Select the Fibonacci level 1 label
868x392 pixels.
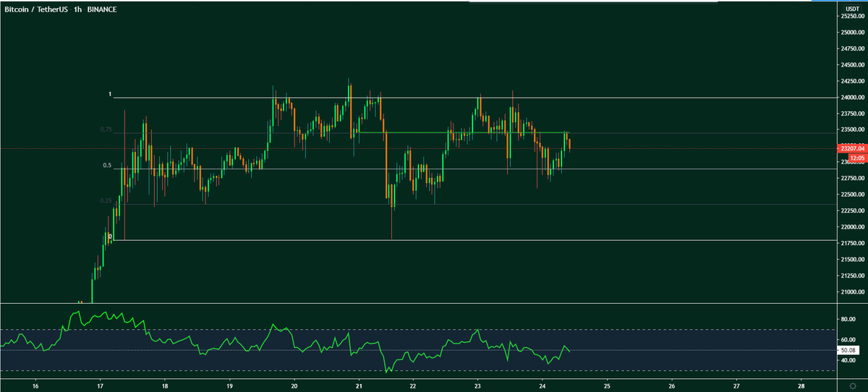110,95
